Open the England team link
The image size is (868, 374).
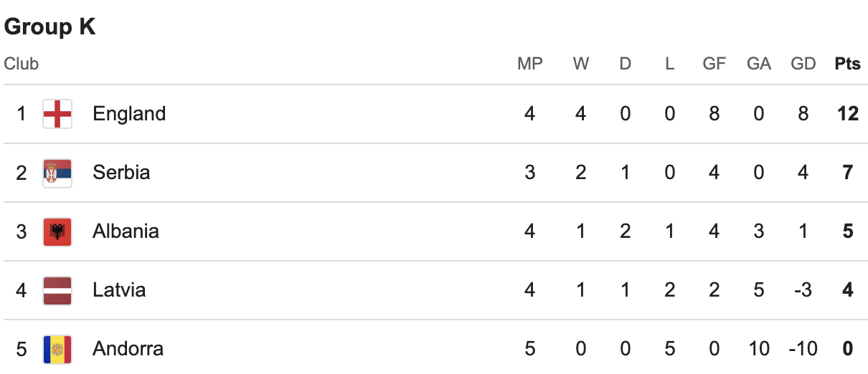click(129, 114)
